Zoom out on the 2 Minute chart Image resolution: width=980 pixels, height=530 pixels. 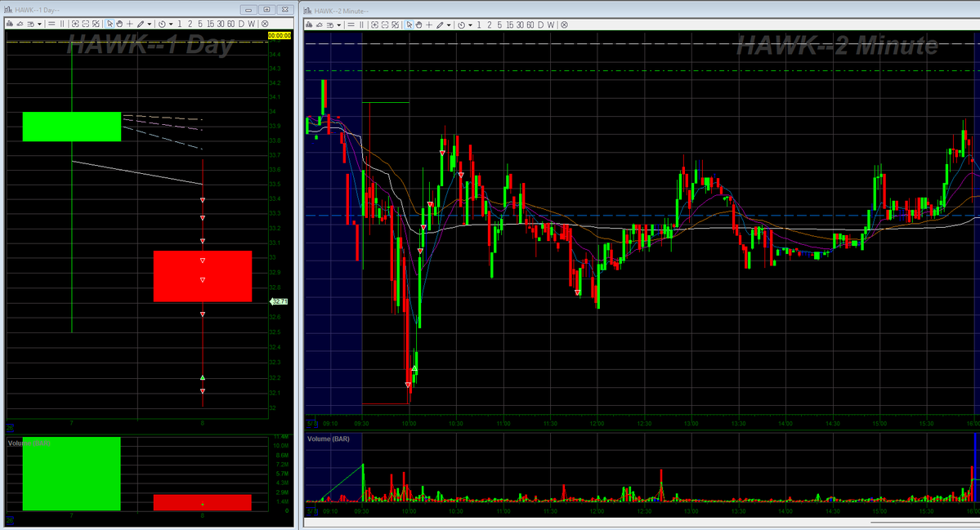(385, 25)
